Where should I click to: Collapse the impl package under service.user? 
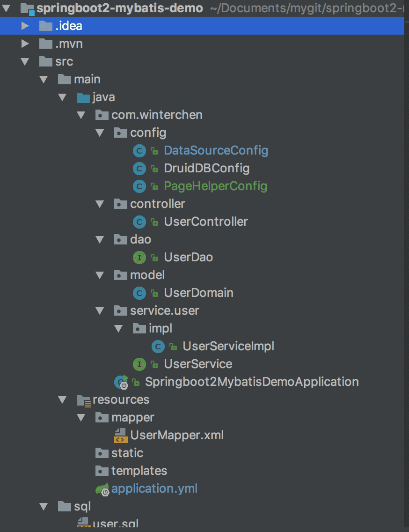coord(118,328)
